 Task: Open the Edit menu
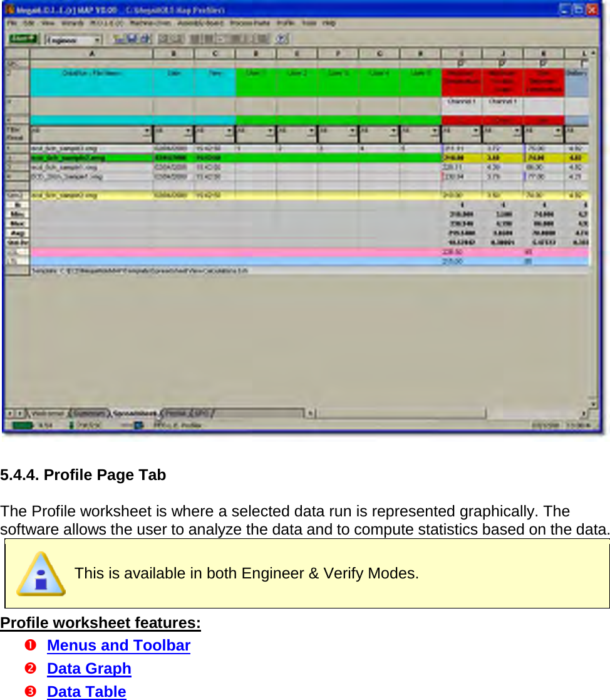click(x=29, y=23)
